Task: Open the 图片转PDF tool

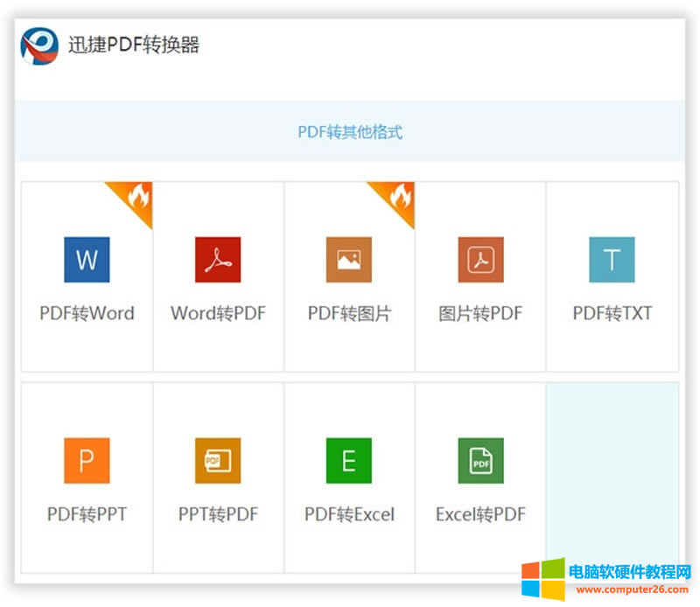Action: tap(479, 260)
